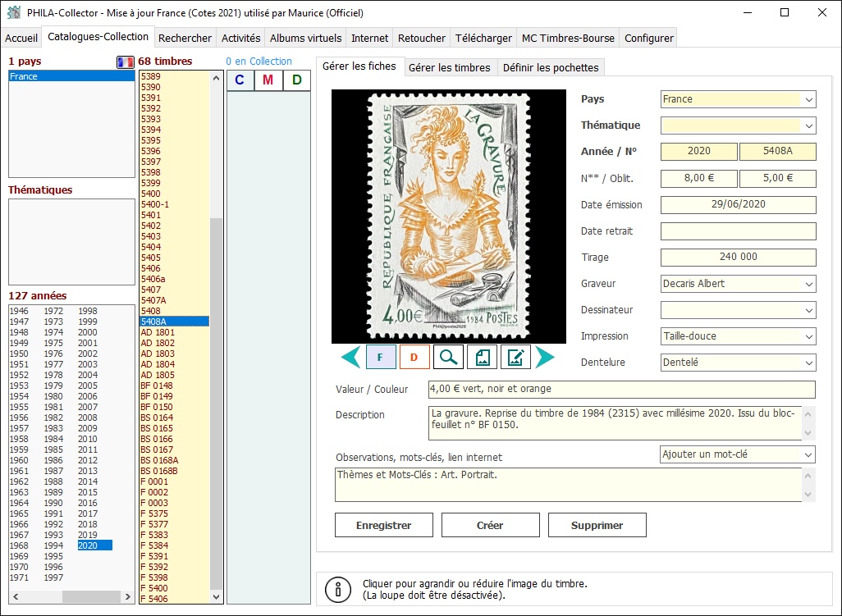Click the Tirage field showing 240 000
842x616 pixels.
(739, 258)
